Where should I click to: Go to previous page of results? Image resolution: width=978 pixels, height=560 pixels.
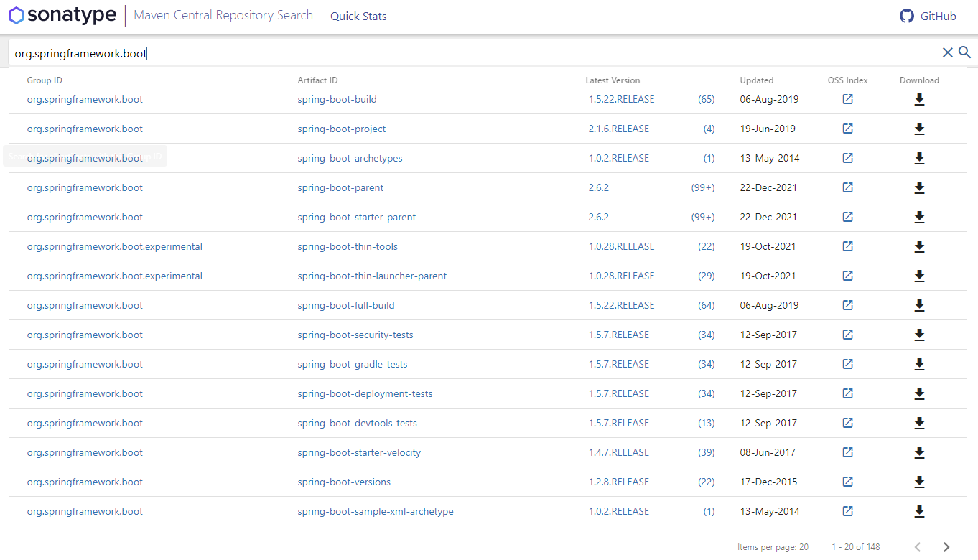click(918, 547)
